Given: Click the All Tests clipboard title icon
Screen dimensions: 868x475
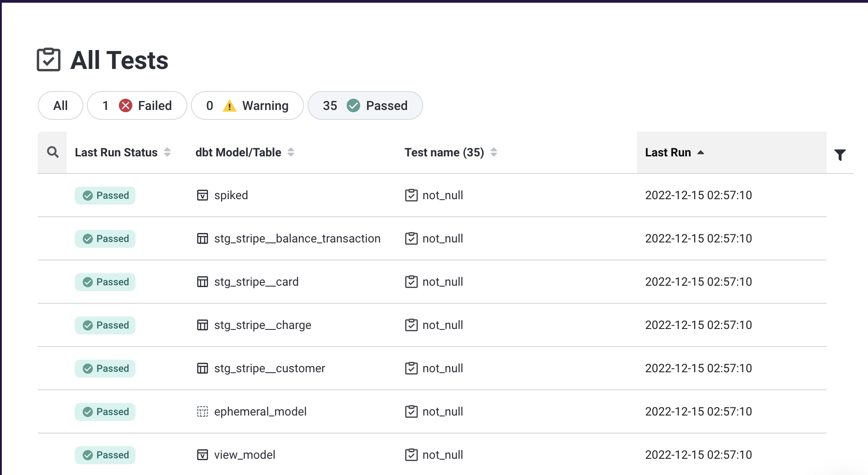Looking at the screenshot, I should click(x=49, y=60).
